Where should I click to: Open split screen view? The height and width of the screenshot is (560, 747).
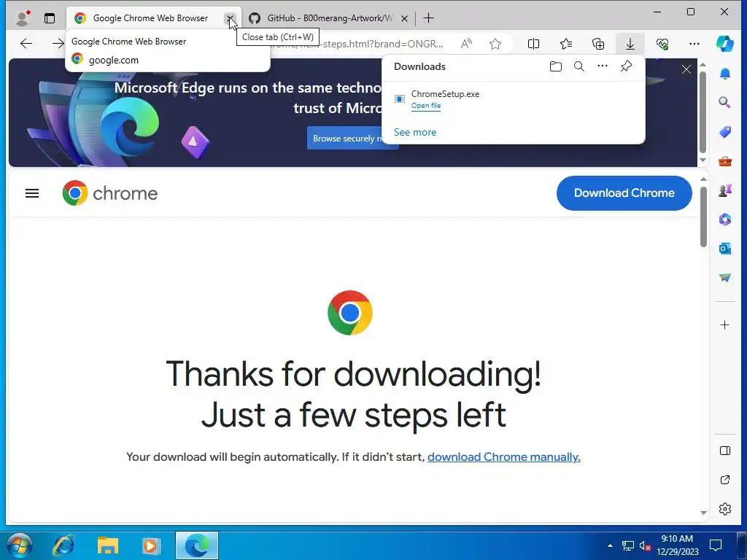click(x=533, y=44)
